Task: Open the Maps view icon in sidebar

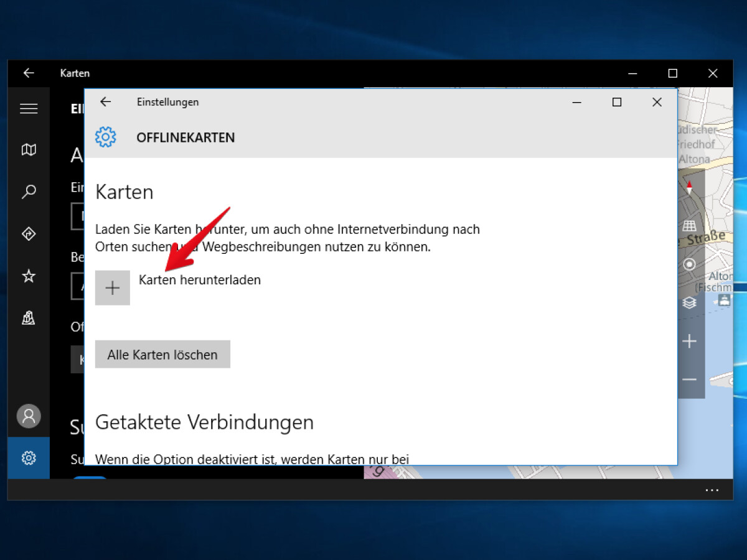Action: pyautogui.click(x=29, y=150)
